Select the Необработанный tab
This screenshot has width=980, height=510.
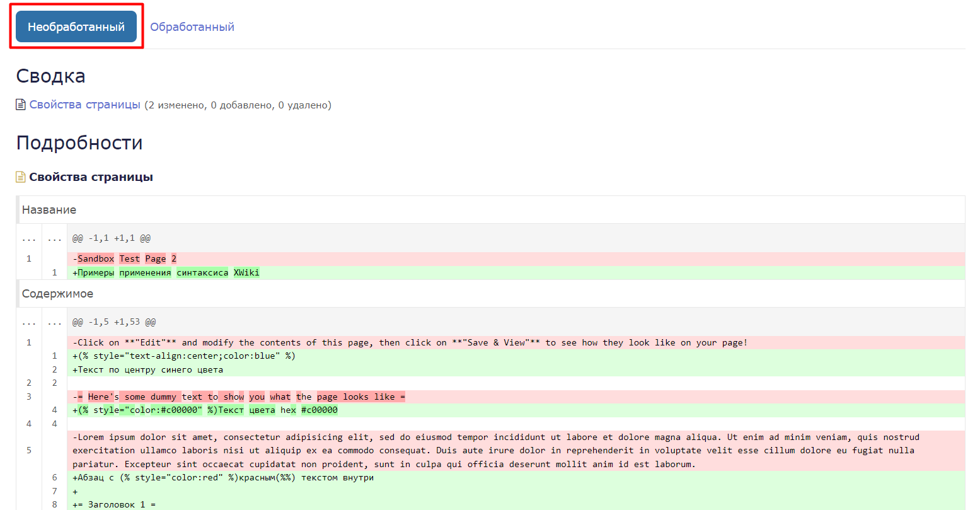pos(76,26)
